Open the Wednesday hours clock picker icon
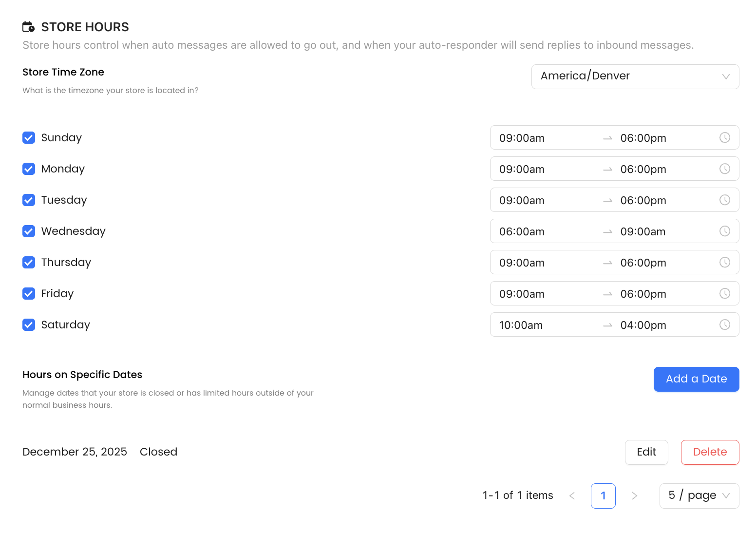The height and width of the screenshot is (533, 756). [725, 231]
